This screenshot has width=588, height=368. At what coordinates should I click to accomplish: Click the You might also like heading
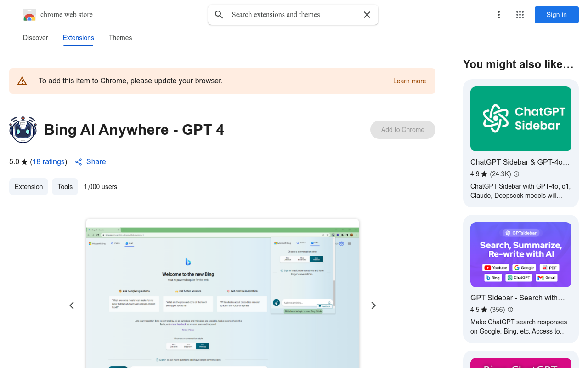click(x=518, y=64)
